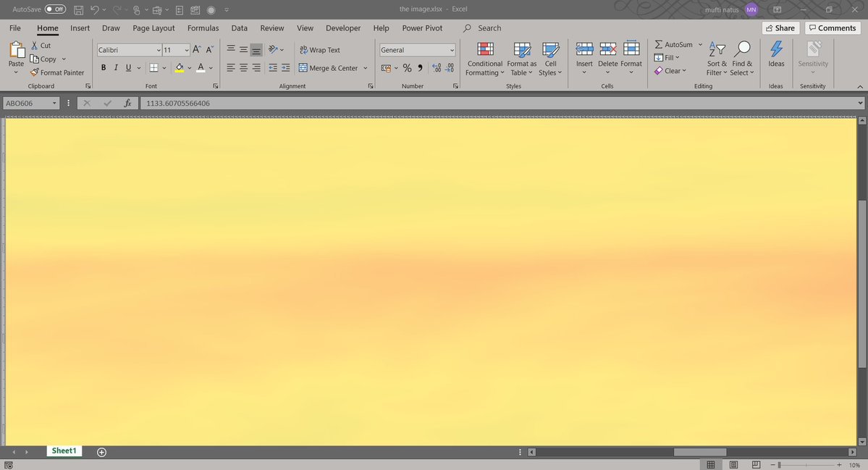This screenshot has height=470, width=868.
Task: Expand the Name Box dropdown arrow
Action: [x=54, y=104]
